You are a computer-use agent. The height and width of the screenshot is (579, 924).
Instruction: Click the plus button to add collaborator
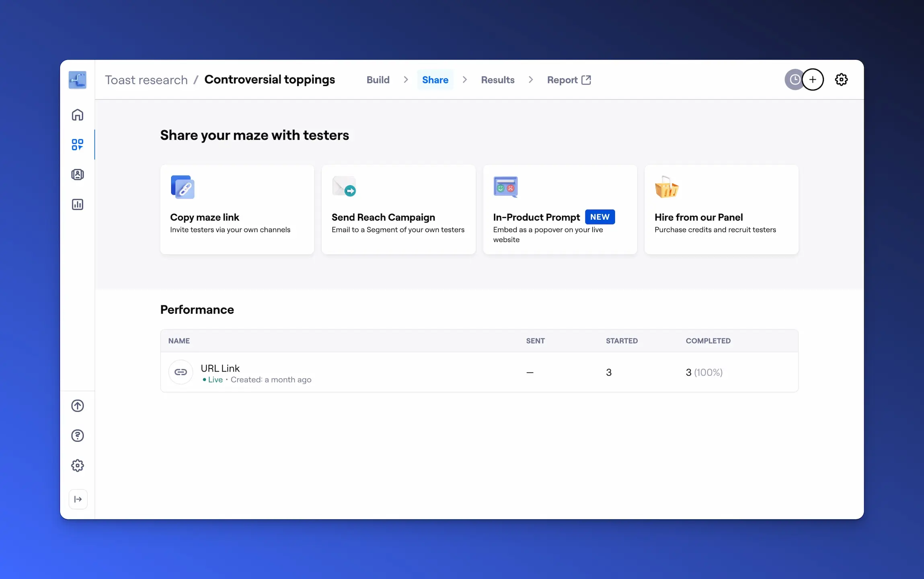click(x=813, y=80)
